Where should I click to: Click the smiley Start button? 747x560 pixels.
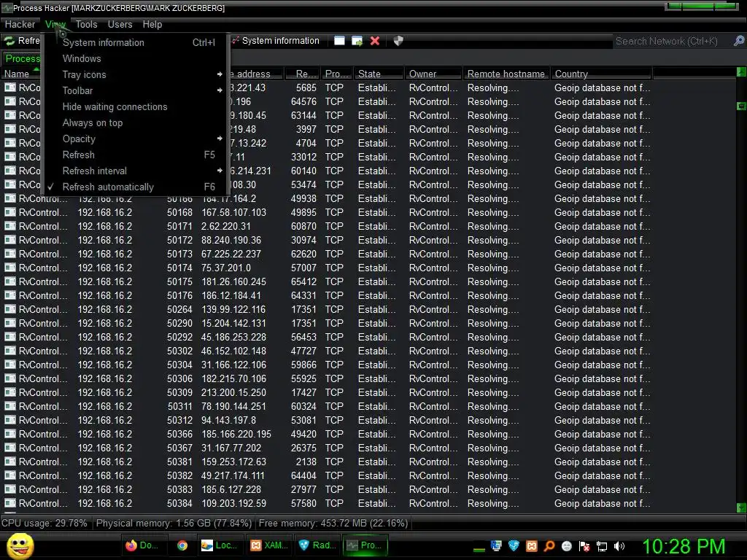click(x=20, y=545)
